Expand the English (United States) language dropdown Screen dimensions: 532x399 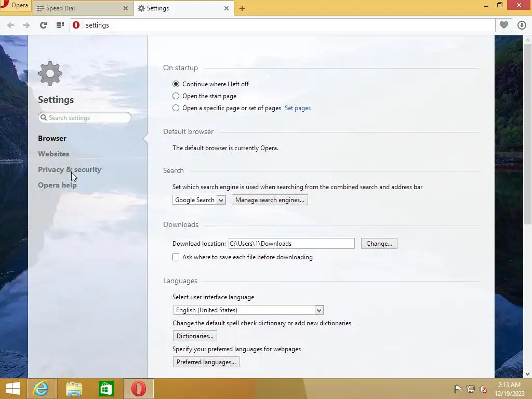[248, 310]
